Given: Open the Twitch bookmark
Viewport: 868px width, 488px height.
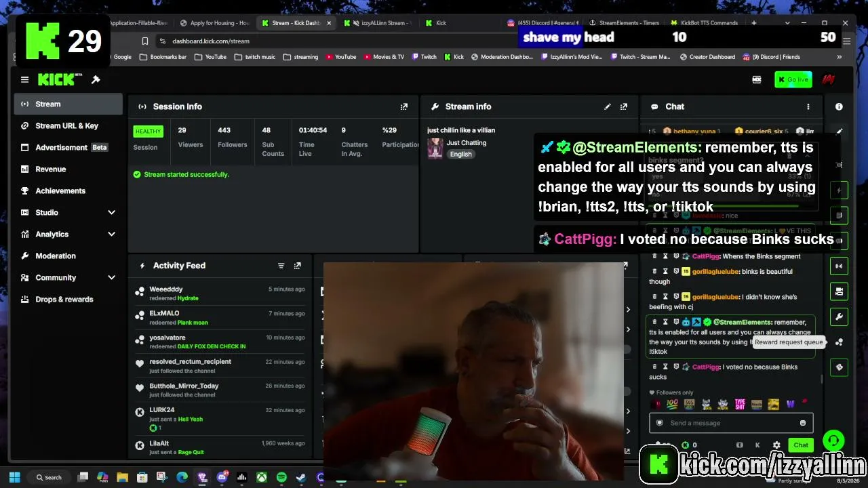Looking at the screenshot, I should pos(424,57).
